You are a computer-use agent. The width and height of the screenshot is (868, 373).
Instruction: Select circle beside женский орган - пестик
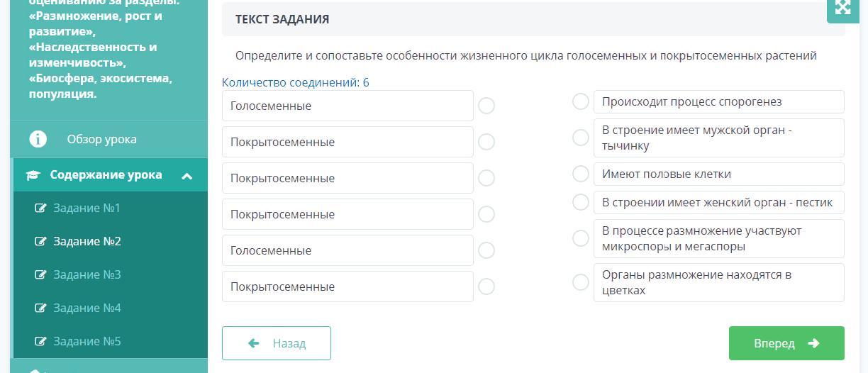pos(581,202)
